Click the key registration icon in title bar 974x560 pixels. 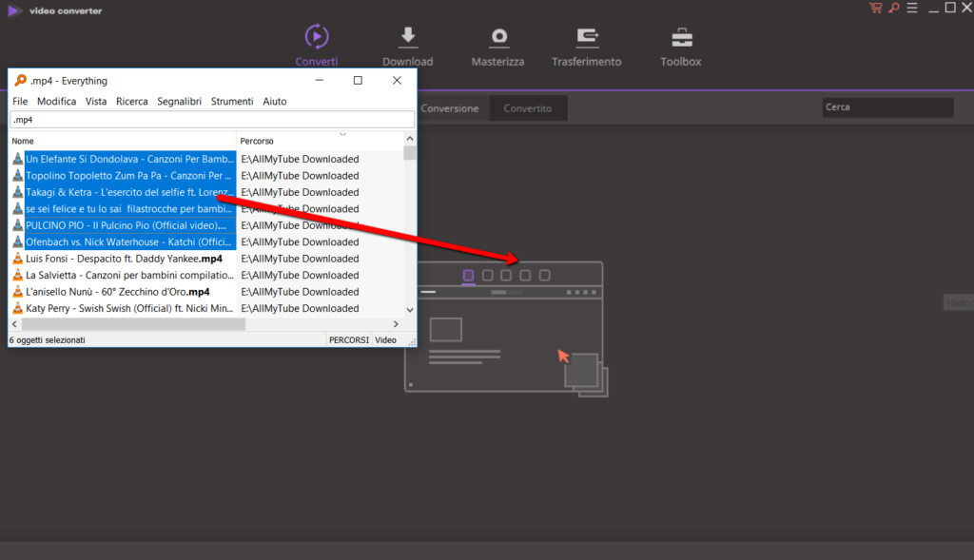(x=894, y=8)
